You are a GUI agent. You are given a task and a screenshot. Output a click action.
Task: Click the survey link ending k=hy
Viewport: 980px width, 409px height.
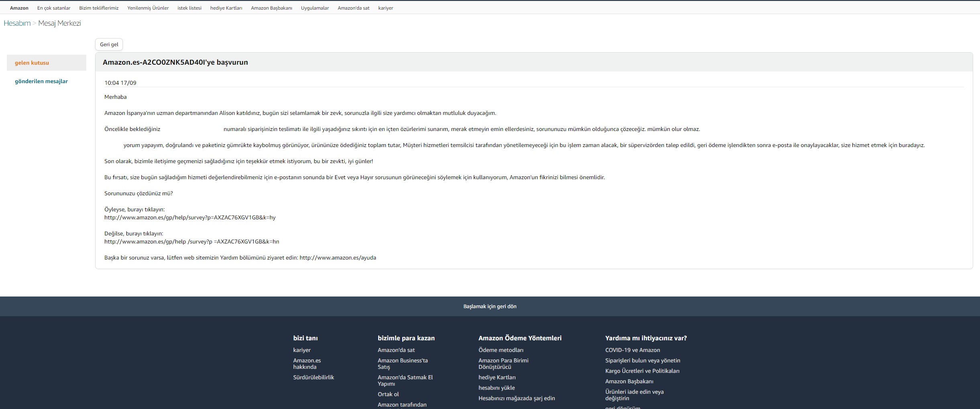pyautogui.click(x=190, y=217)
